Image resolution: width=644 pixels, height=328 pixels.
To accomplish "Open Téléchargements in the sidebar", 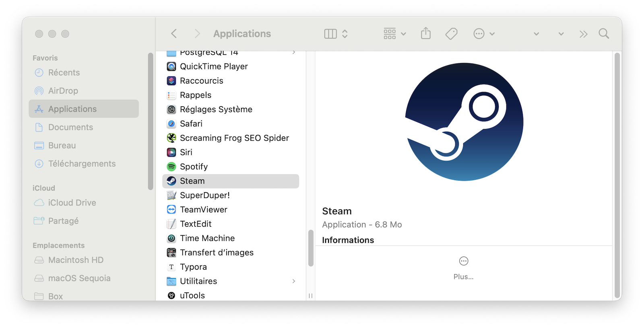I will click(x=84, y=164).
